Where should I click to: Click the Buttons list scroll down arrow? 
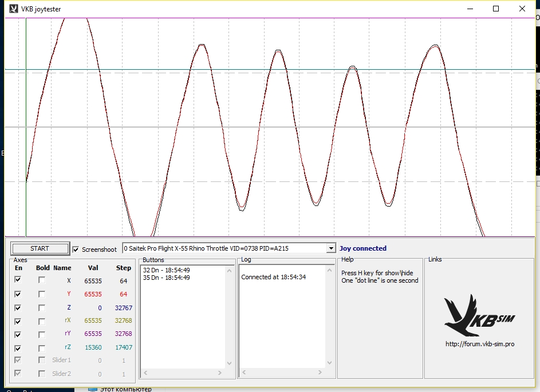[230, 363]
